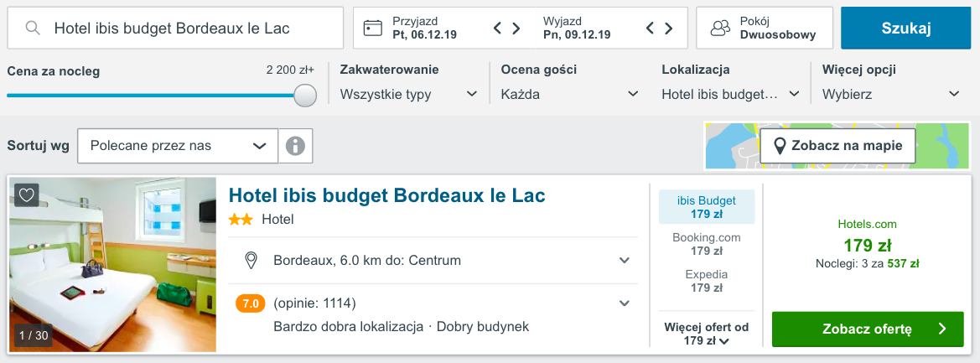Save hotel with the heart icon
Screen dimensions: 980x363
pyautogui.click(x=27, y=194)
